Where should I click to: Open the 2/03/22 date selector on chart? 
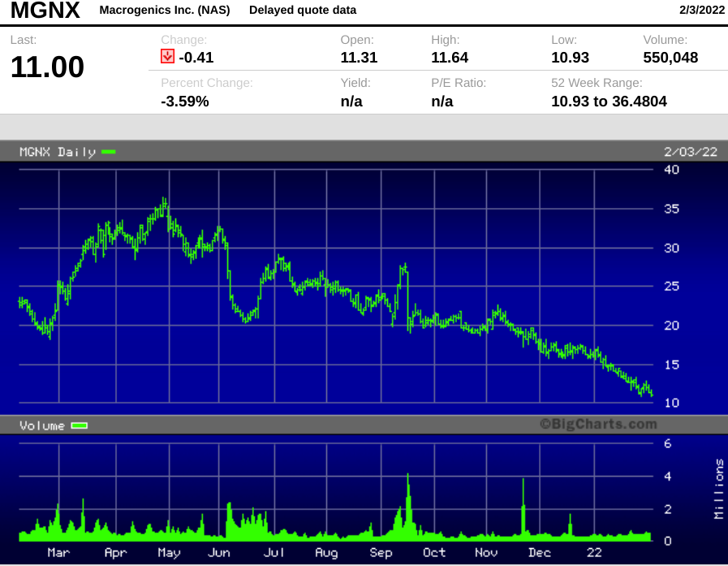689,152
